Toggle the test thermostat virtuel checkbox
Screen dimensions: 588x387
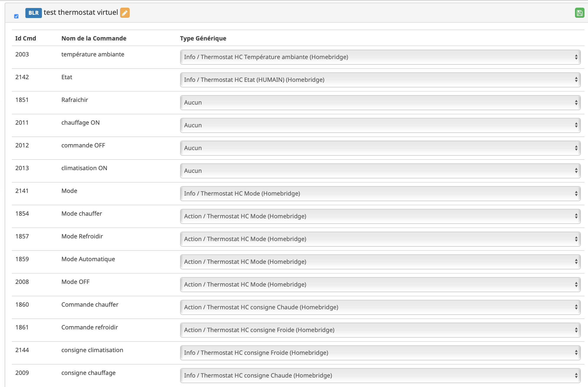coord(16,16)
